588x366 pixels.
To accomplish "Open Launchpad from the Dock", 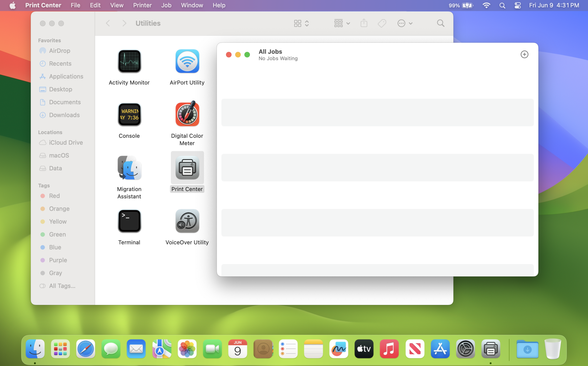I will (x=60, y=349).
